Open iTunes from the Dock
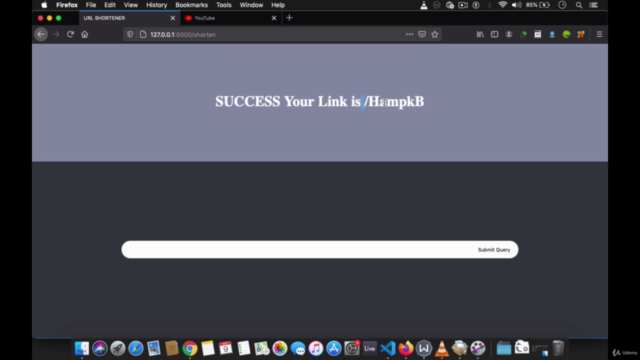This screenshot has width=640, height=360. click(316, 348)
